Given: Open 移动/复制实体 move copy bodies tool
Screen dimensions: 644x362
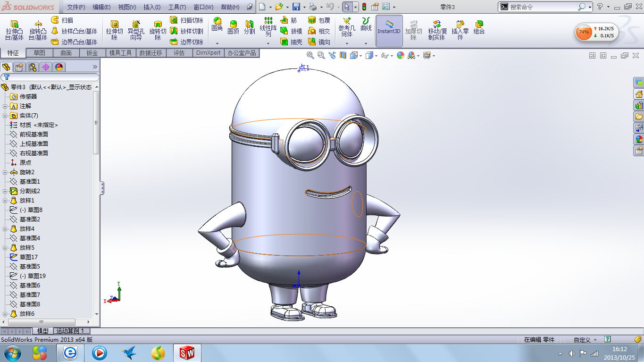Looking at the screenshot, I should point(437,30).
